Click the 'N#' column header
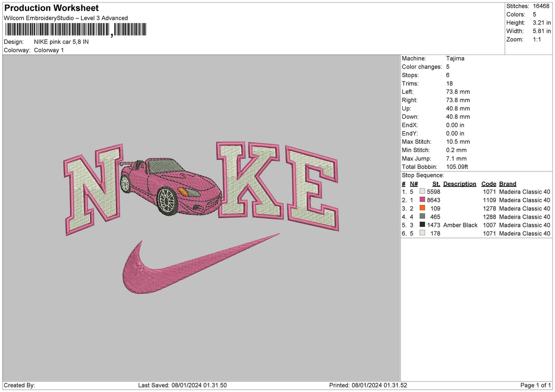 pyautogui.click(x=413, y=184)
